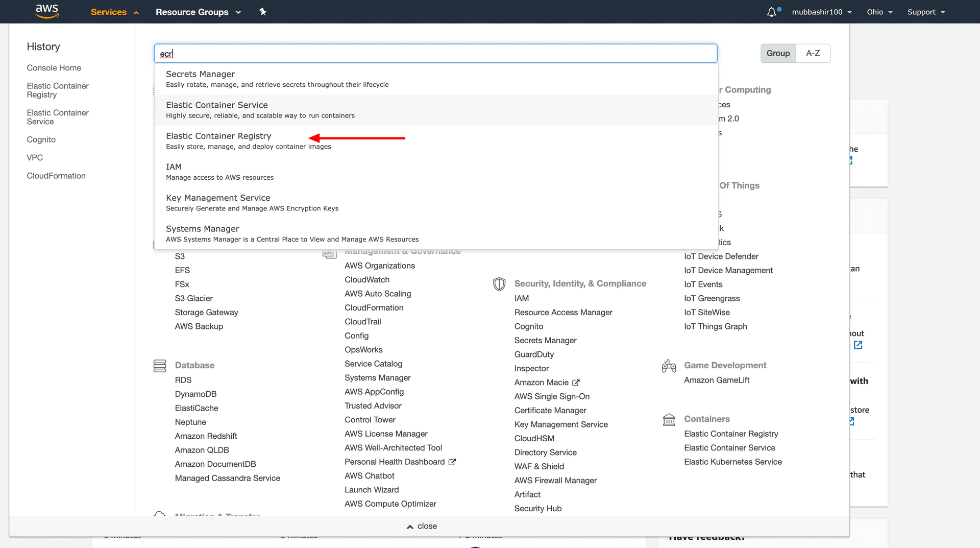Open Amazon QLDB service
Screen dimensions: 980x548
pyautogui.click(x=202, y=450)
